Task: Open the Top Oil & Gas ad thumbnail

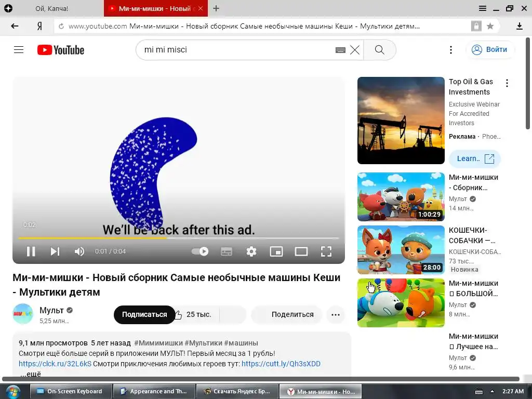Action: 401,121
